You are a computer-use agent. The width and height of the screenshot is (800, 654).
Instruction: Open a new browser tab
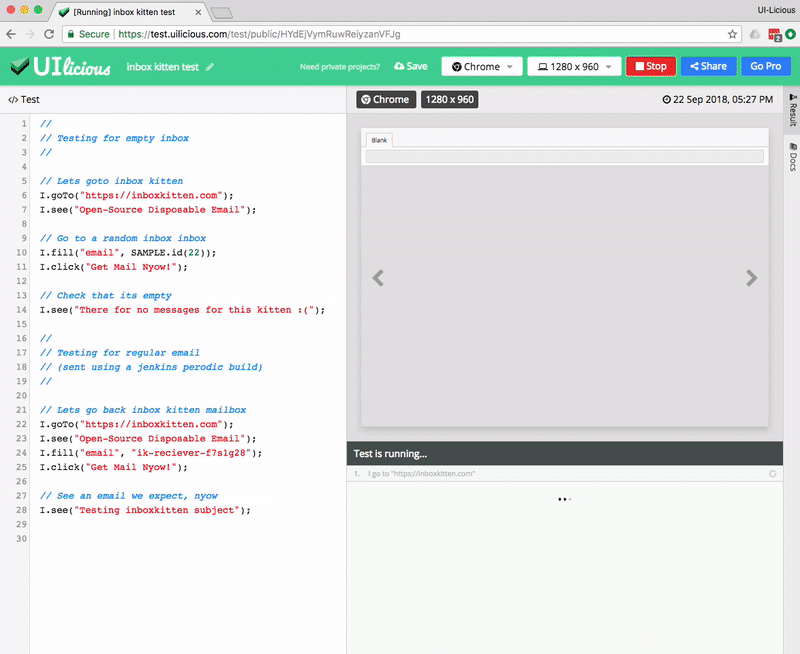222,13
